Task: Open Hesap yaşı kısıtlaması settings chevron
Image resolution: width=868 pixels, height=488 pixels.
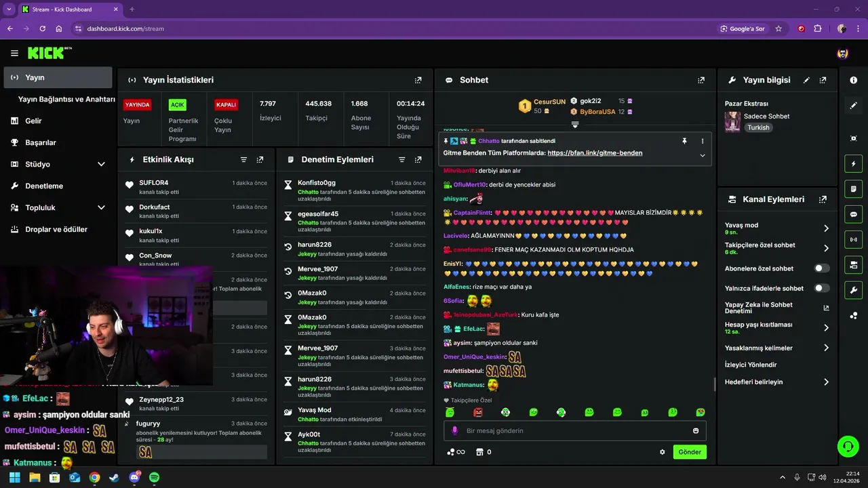Action: 826,327
